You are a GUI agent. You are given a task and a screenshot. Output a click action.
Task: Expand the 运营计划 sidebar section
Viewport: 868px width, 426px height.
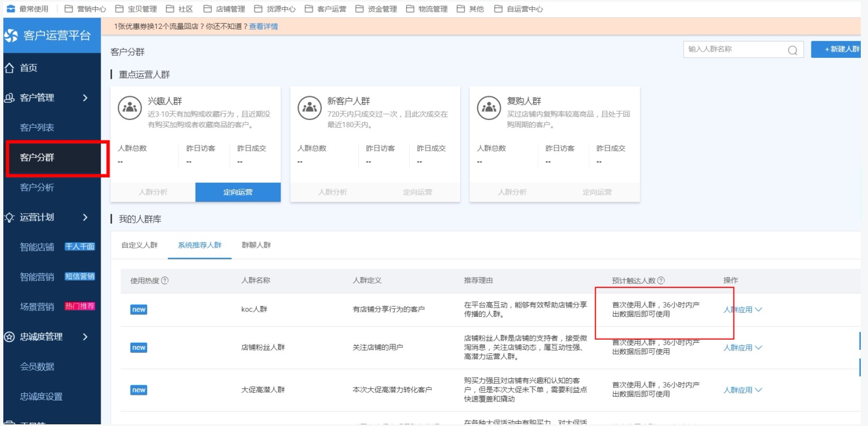coord(84,217)
